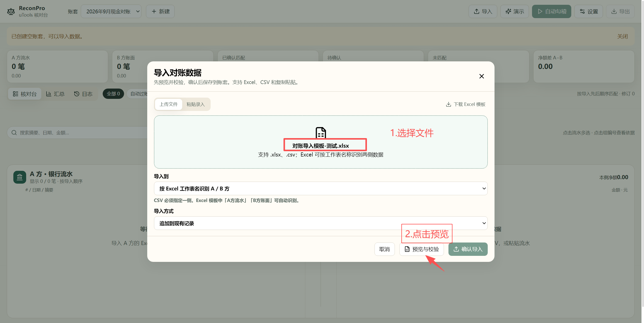Open 设置 from the toolbar
The width and height of the screenshot is (644, 323).
click(588, 11)
